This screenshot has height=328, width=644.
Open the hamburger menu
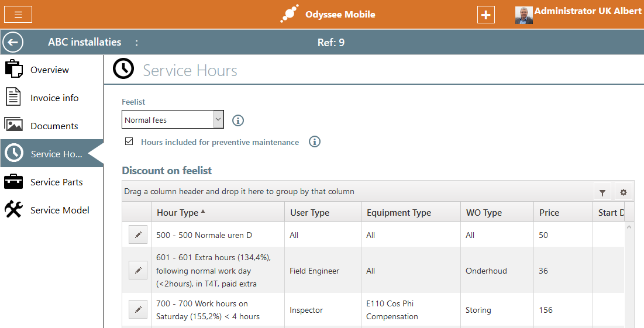click(18, 15)
